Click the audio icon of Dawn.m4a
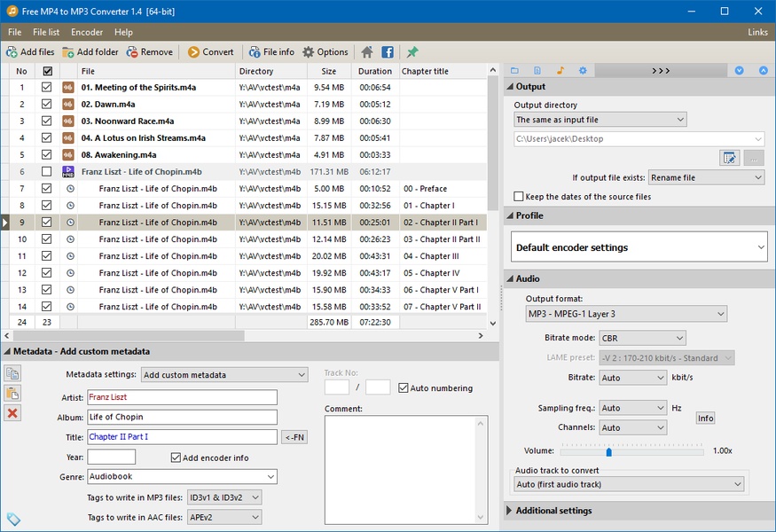This screenshot has height=532, width=776. 68,105
